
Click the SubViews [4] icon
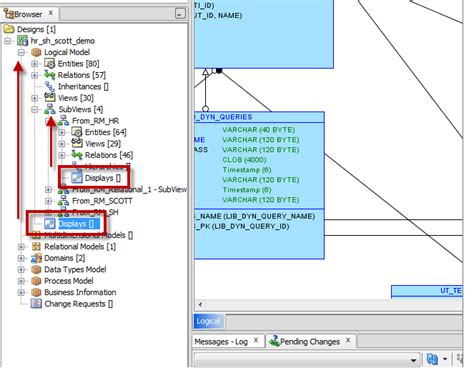[50, 109]
